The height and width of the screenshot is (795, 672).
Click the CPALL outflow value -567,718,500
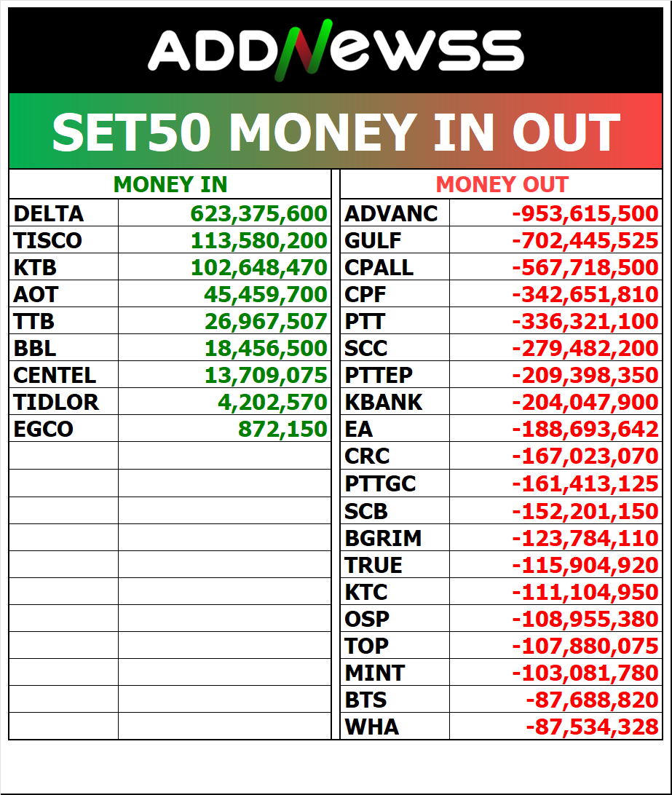point(585,267)
